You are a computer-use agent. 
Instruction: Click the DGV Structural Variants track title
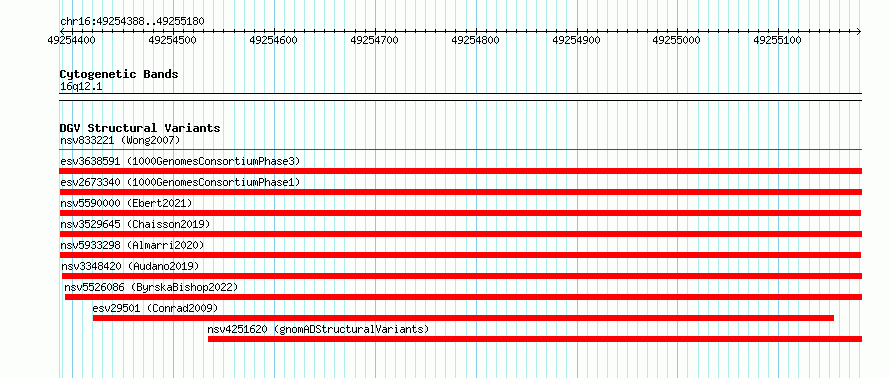point(140,128)
